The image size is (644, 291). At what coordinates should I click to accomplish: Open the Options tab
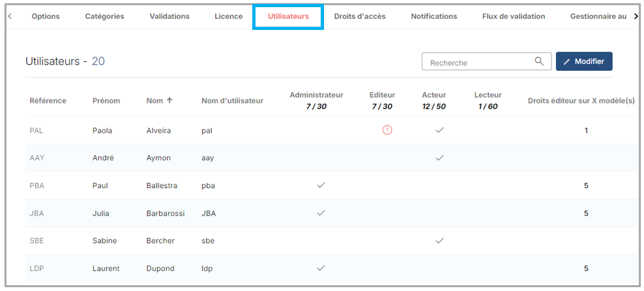click(46, 16)
